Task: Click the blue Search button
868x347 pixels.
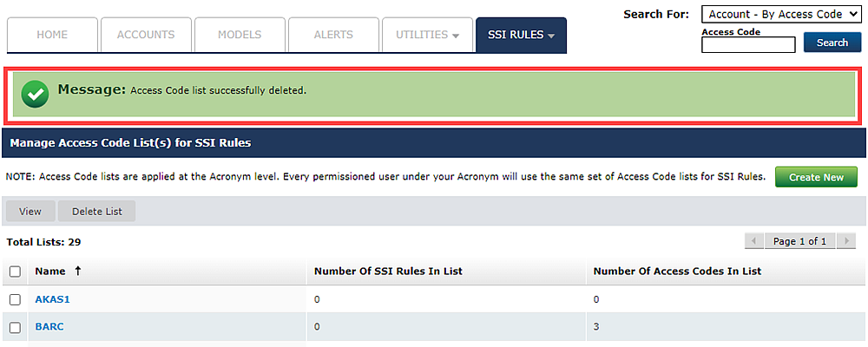Action: click(832, 43)
